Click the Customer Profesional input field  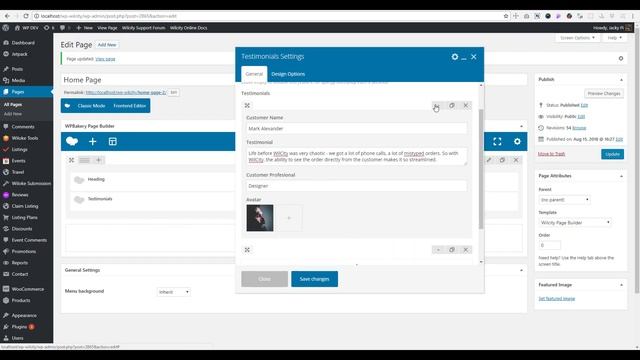point(356,186)
